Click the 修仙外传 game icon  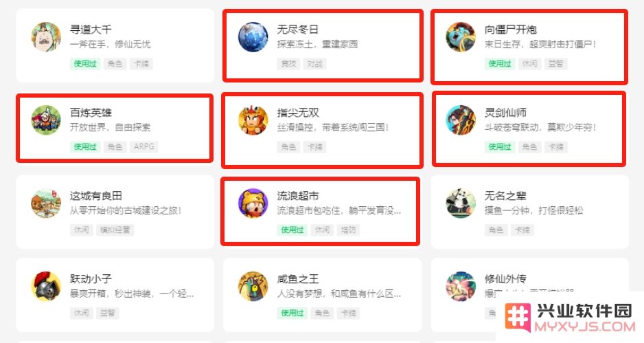pyautogui.click(x=461, y=286)
